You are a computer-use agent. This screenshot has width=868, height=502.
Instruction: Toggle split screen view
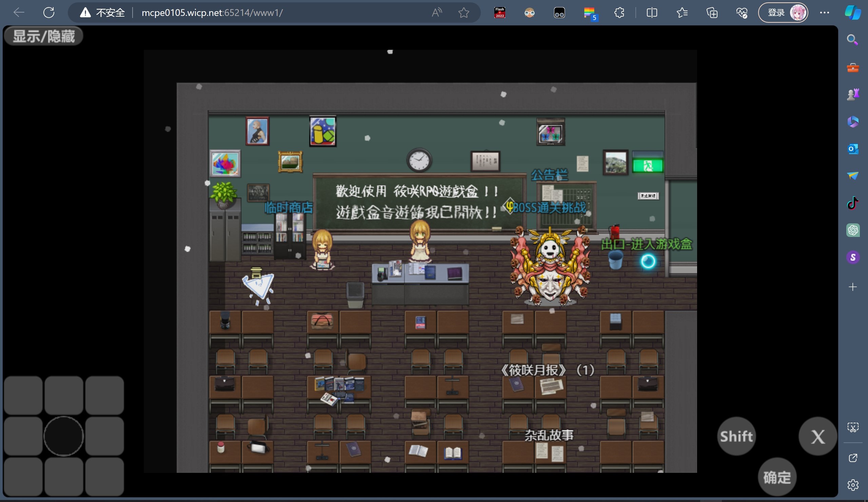pyautogui.click(x=652, y=13)
